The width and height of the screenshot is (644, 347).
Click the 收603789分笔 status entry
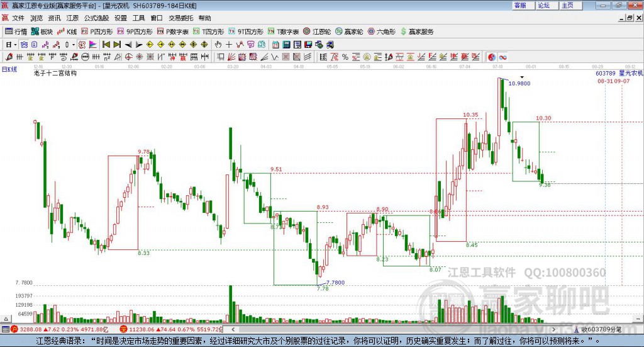[598, 329]
